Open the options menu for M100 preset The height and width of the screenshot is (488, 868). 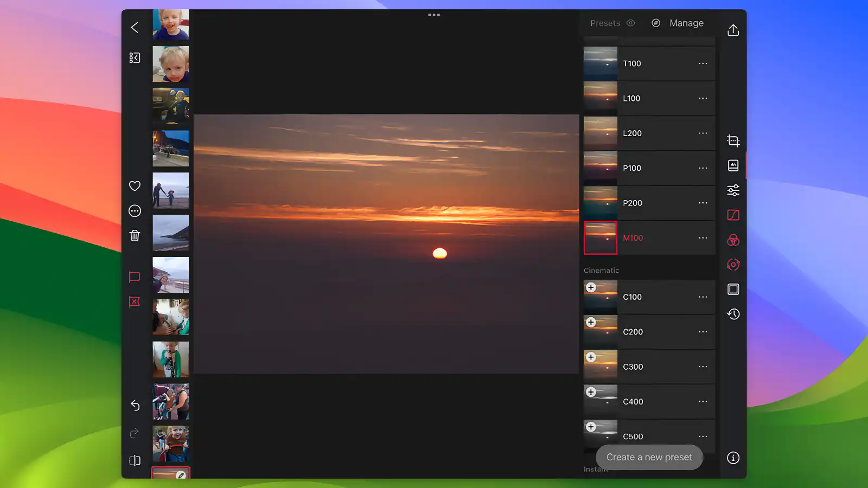click(x=702, y=237)
